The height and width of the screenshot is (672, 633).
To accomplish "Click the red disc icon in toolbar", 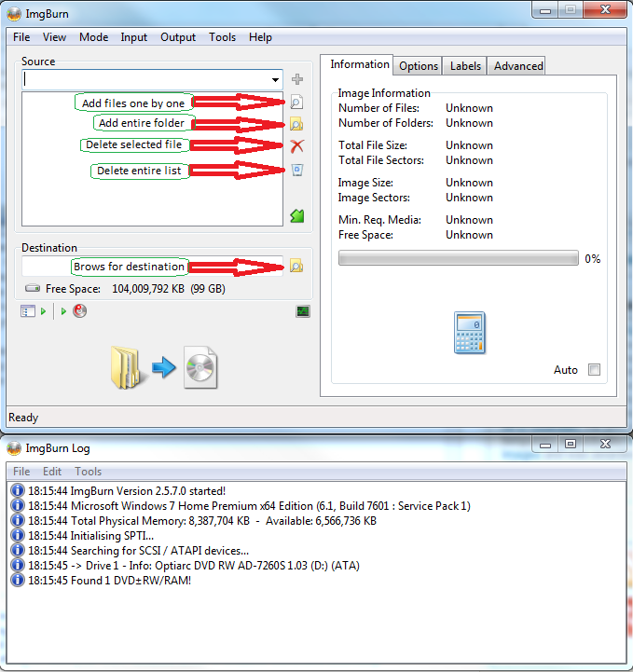I will pos(80,310).
